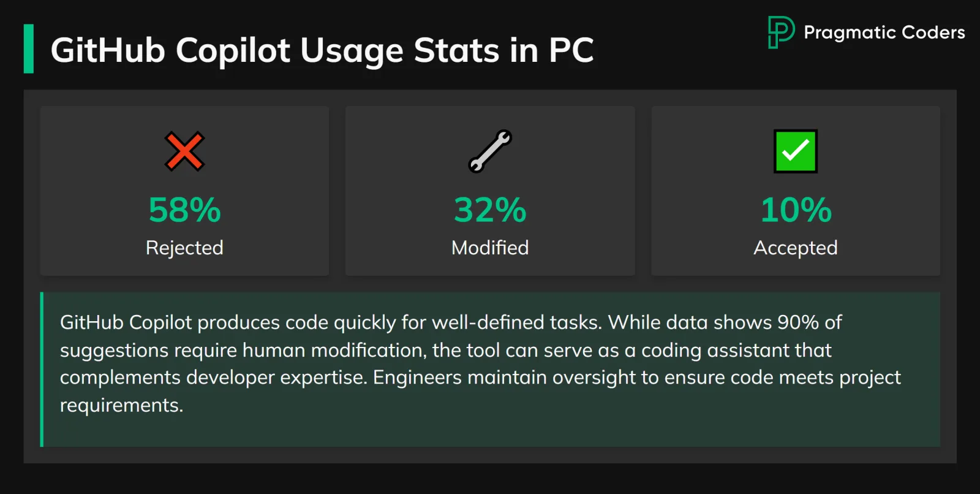Click the green left border of the description box
This screenshot has width=980, height=494.
(x=42, y=369)
